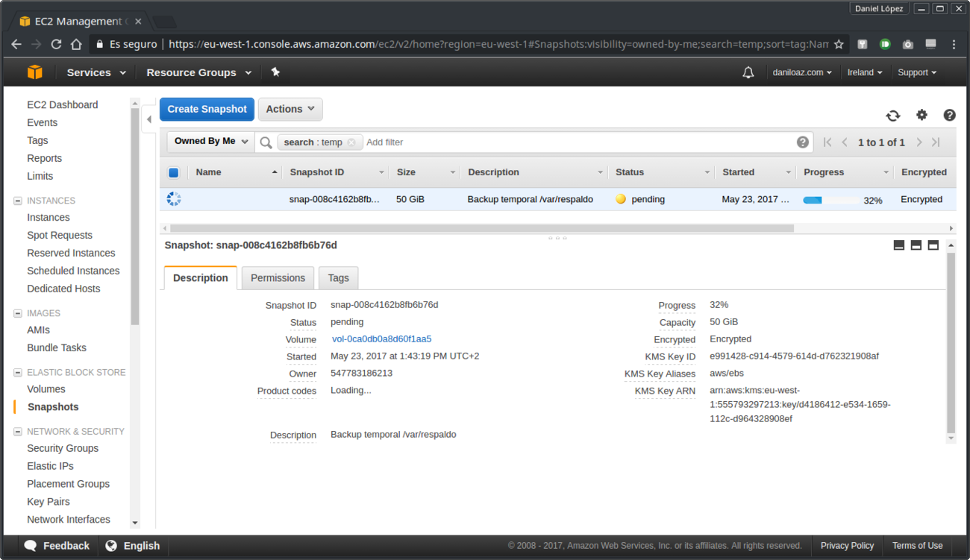Collapse the ELASTIC BLOCK STORE section
This screenshot has height=560, width=970.
point(18,372)
